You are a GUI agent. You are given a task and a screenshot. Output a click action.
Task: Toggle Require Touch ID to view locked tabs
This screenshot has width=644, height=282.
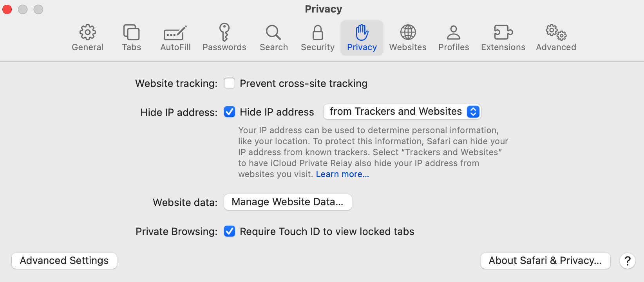(x=230, y=231)
